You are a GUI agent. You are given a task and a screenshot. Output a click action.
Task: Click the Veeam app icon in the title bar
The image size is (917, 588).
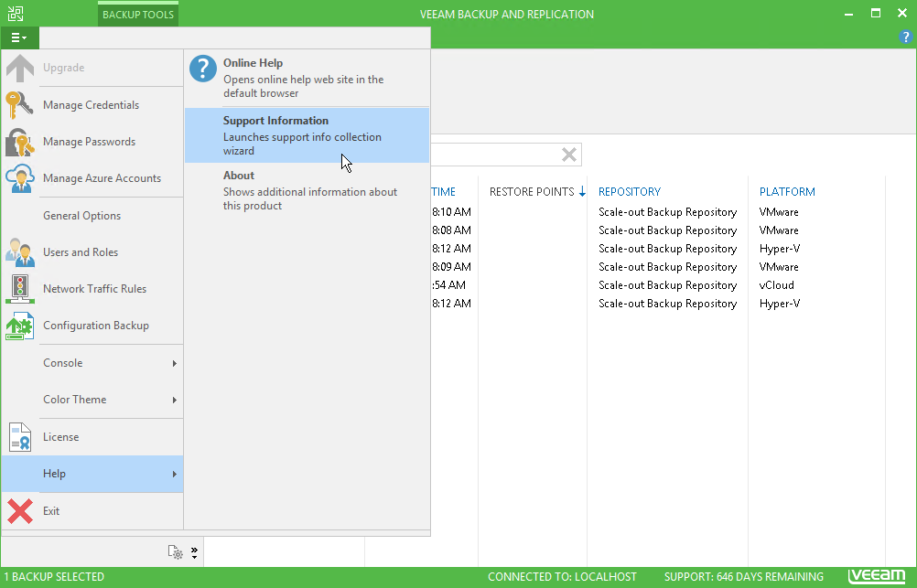tap(16, 14)
